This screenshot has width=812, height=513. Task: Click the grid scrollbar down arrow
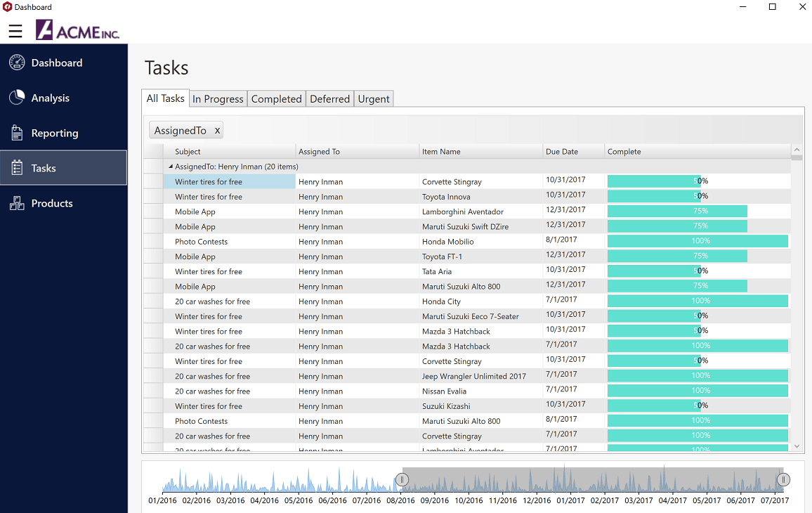797,446
